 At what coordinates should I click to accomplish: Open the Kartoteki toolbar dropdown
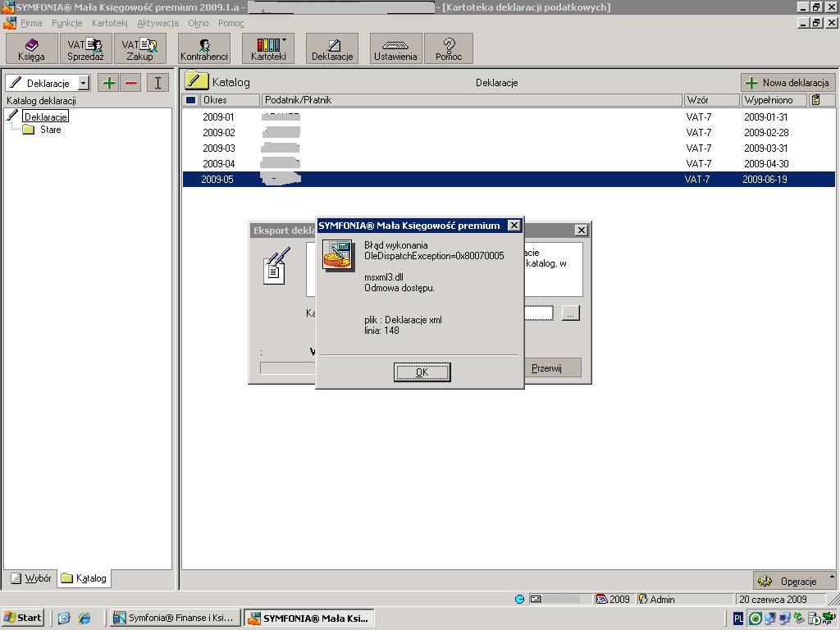(x=268, y=48)
